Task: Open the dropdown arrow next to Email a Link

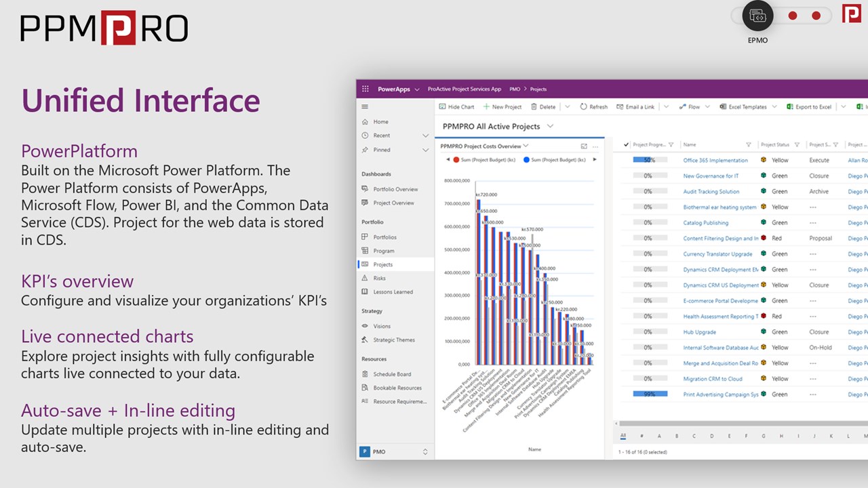Action: (667, 106)
